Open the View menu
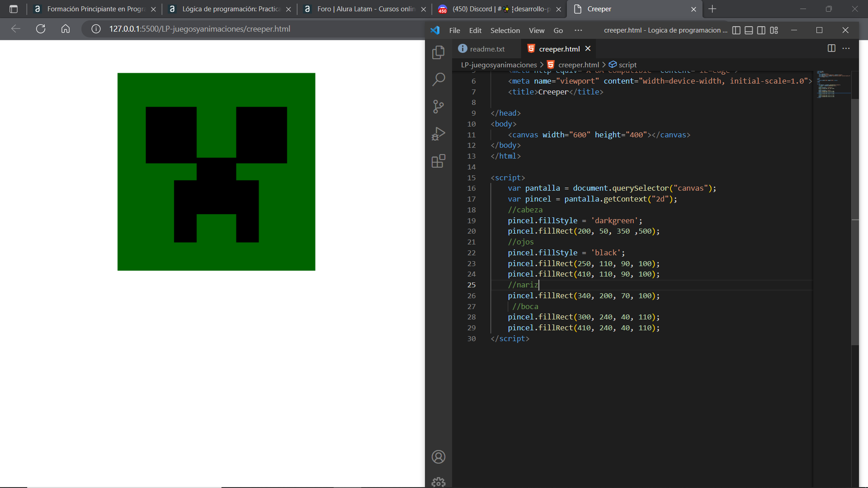 (x=537, y=30)
